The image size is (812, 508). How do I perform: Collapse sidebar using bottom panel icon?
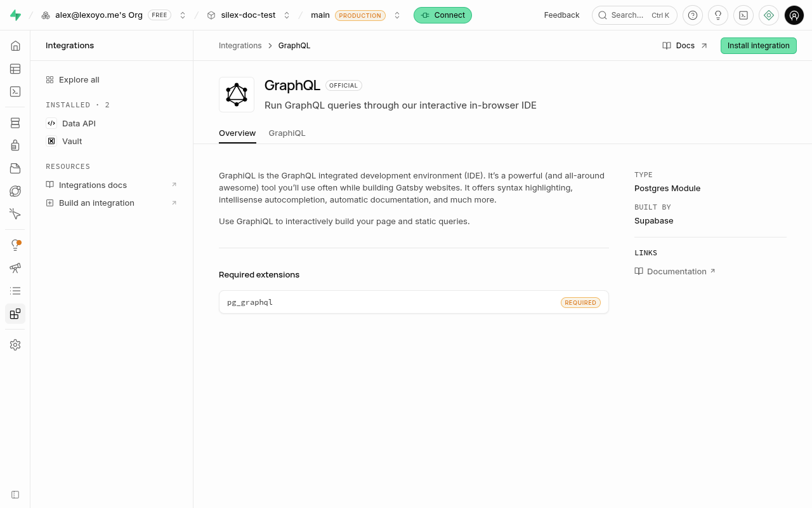[x=15, y=495]
